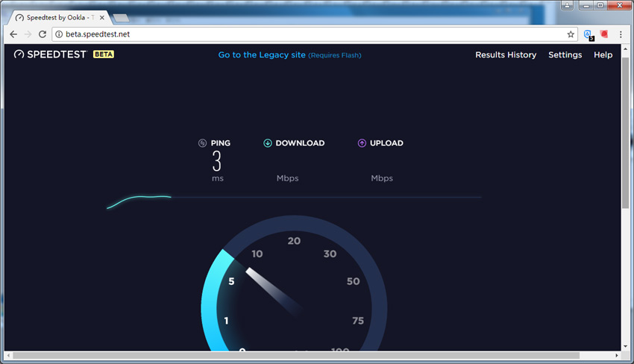Click the DOWNLOAD arrow icon
The width and height of the screenshot is (634, 364).
click(268, 143)
